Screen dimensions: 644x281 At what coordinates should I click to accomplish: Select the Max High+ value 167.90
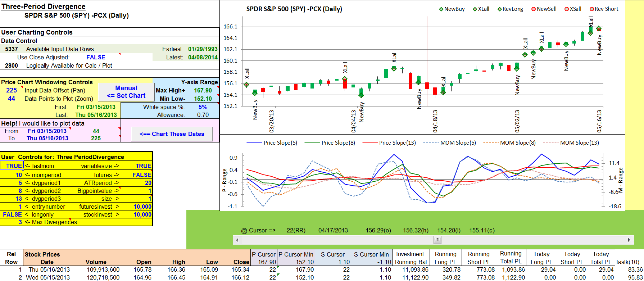203,90
